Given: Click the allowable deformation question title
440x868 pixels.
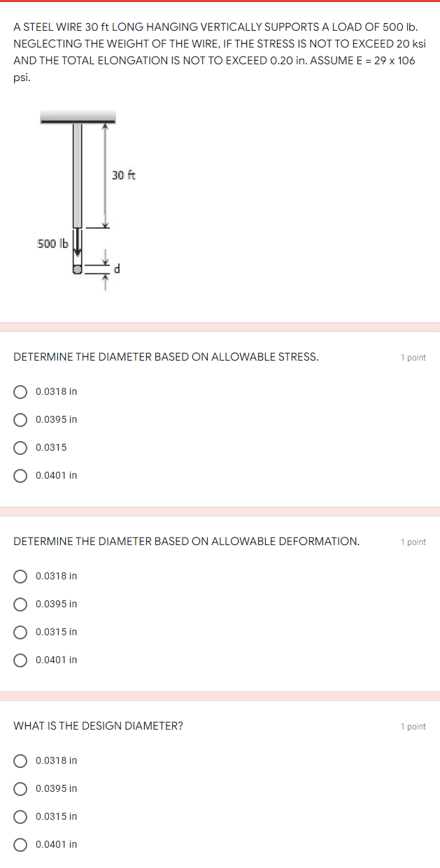Looking at the screenshot, I should [187, 541].
